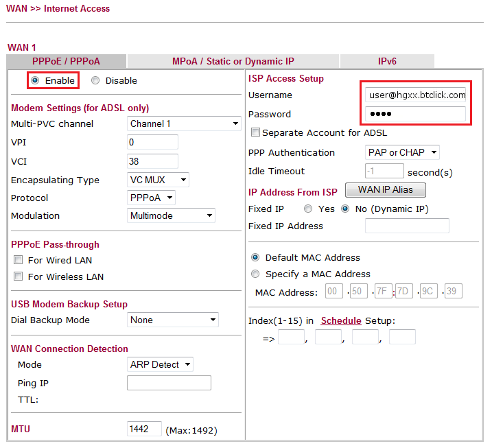The width and height of the screenshot is (492, 448).
Task: Switch to the PPPoE / PPPoA tab
Action: [x=66, y=61]
